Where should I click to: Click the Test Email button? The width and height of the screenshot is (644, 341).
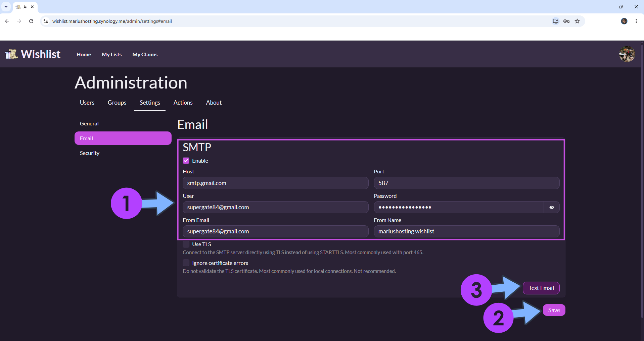[541, 288]
